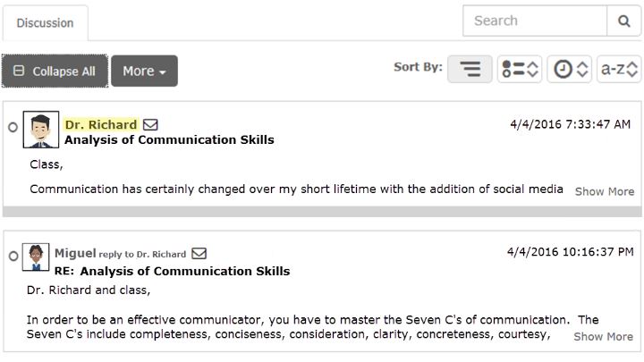The width and height of the screenshot is (644, 362).
Task: Open the RE: Analysis of Communication Skills title
Action: click(x=172, y=272)
